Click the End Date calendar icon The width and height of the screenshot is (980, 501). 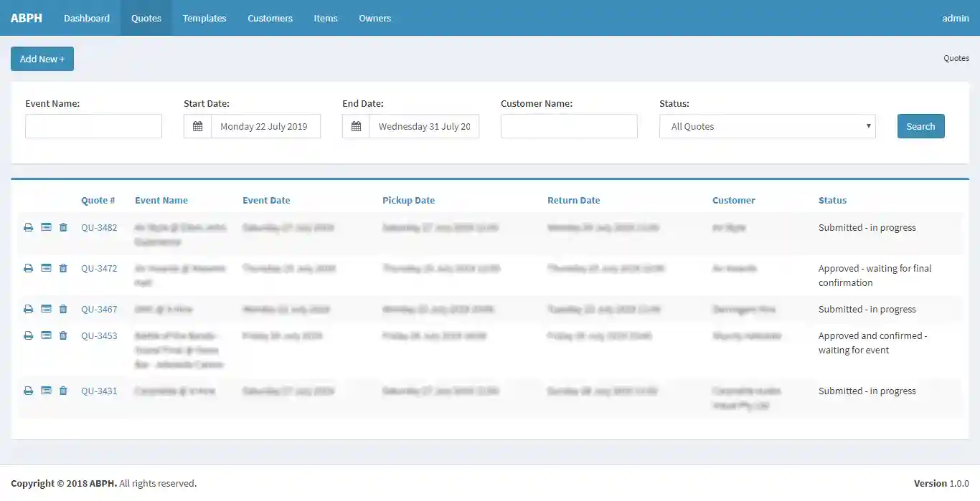coord(356,127)
